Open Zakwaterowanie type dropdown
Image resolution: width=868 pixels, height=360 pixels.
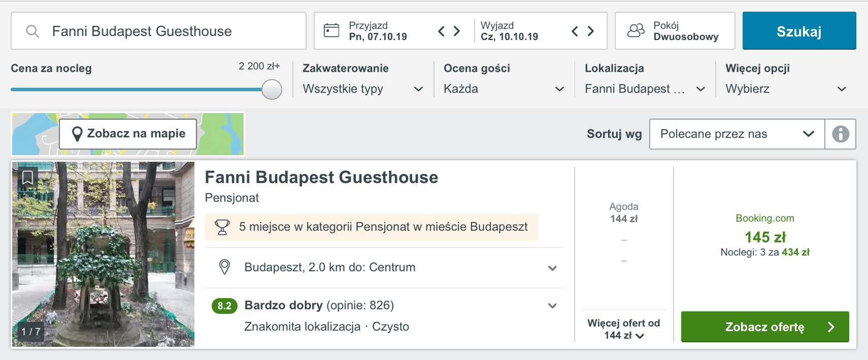363,89
